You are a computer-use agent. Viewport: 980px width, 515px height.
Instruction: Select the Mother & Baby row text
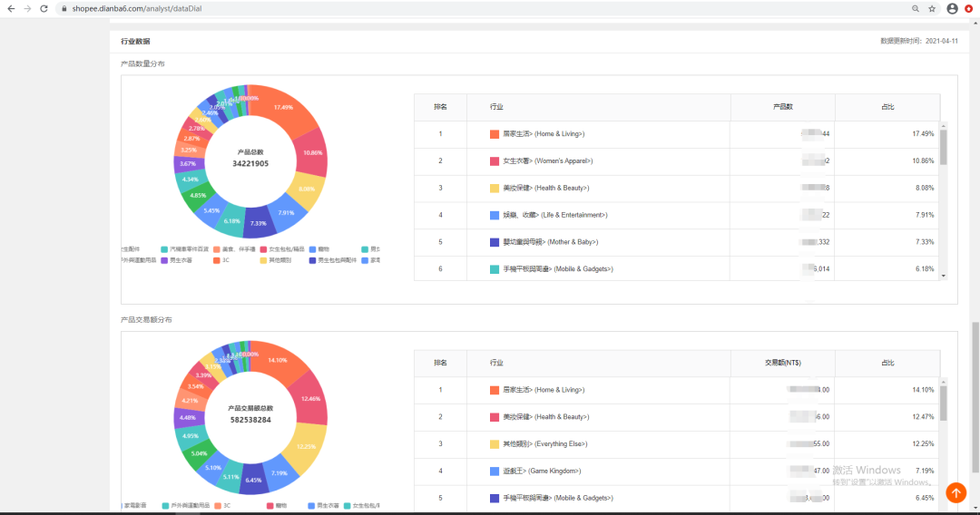pos(550,242)
